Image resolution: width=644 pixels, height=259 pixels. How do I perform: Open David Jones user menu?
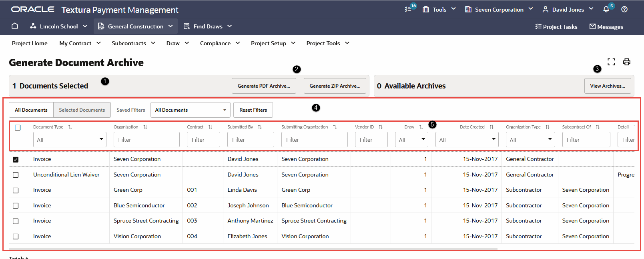568,9
